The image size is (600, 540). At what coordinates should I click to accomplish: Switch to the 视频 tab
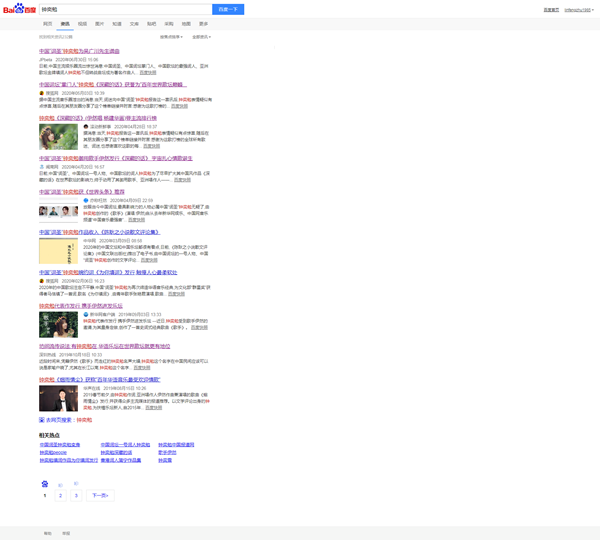coord(82,23)
